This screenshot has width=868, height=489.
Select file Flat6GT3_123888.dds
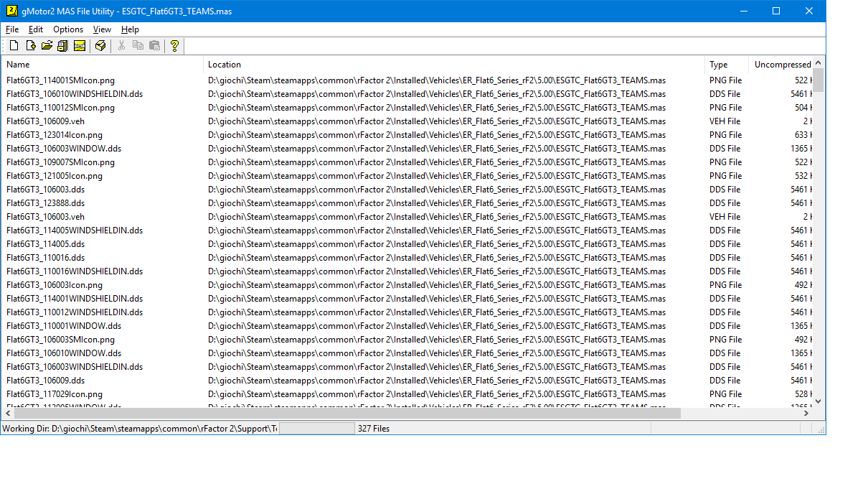pyautogui.click(x=45, y=203)
